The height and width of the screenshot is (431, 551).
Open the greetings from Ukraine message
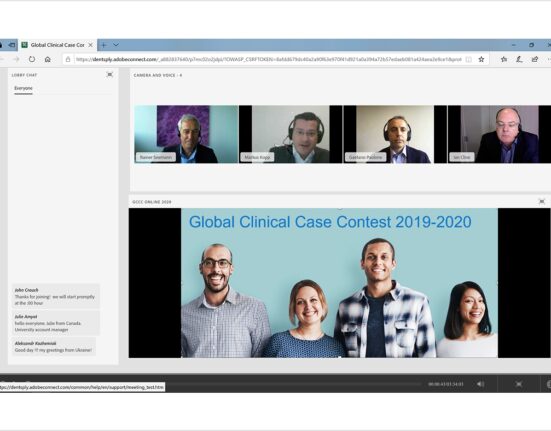point(54,347)
